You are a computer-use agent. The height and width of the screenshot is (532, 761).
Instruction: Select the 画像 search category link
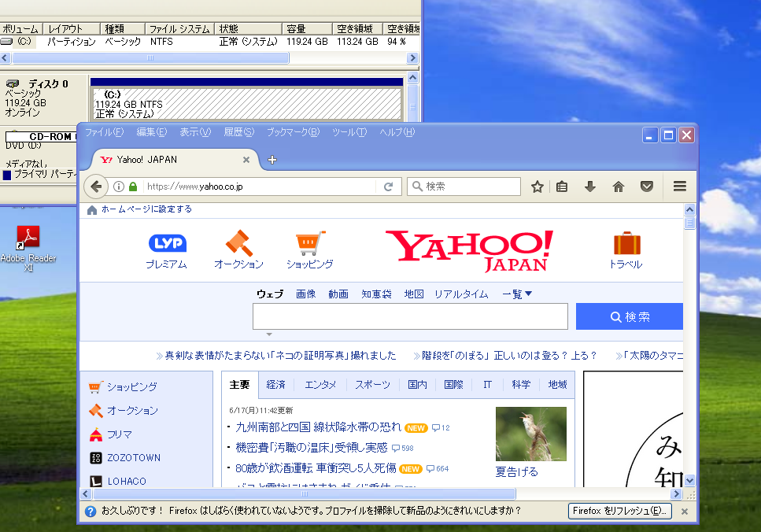306,294
